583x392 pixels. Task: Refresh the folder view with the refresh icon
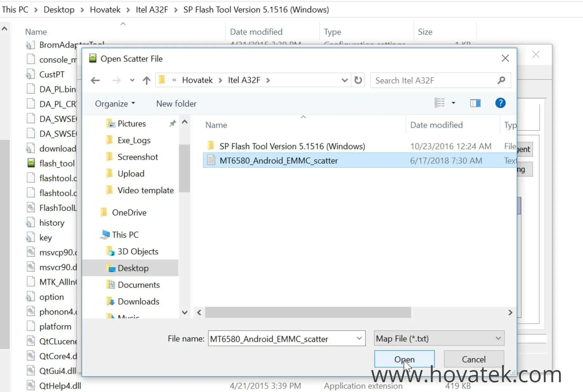(x=358, y=80)
